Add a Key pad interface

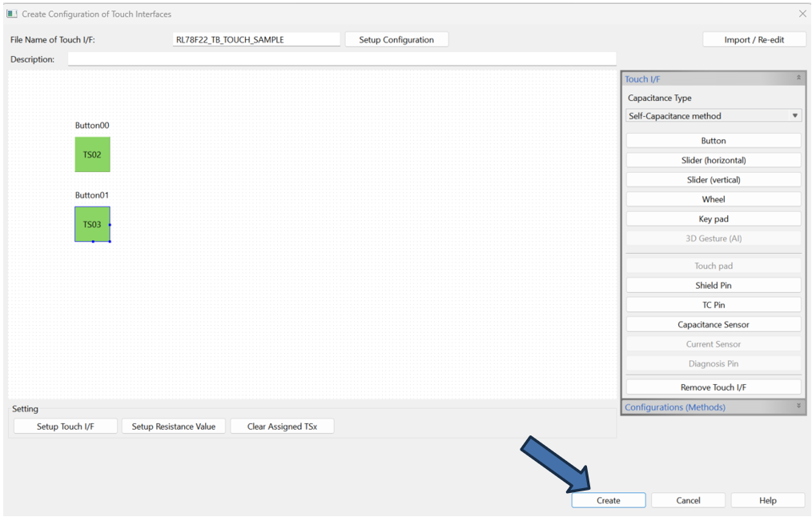[x=713, y=219]
